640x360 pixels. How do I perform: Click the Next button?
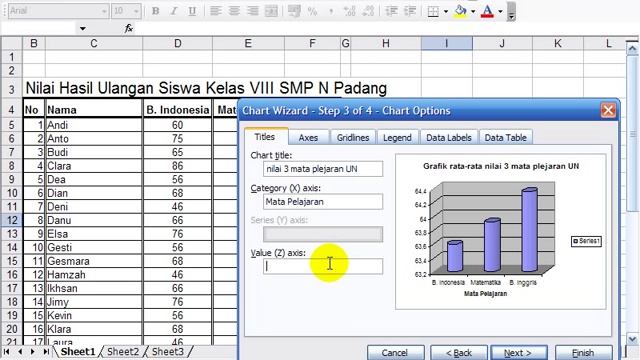(x=518, y=353)
